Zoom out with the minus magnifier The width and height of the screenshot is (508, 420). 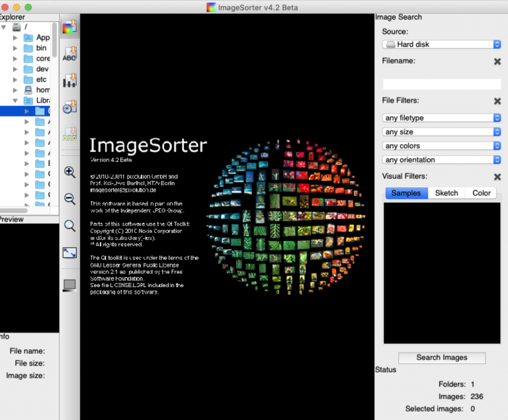pos(69,198)
